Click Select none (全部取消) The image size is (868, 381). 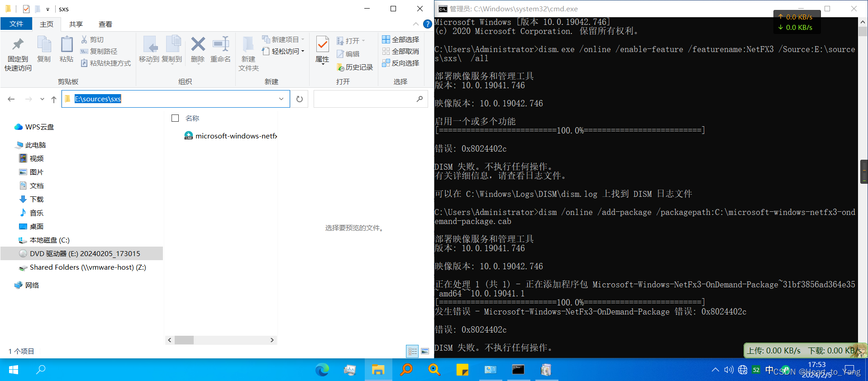(x=401, y=52)
